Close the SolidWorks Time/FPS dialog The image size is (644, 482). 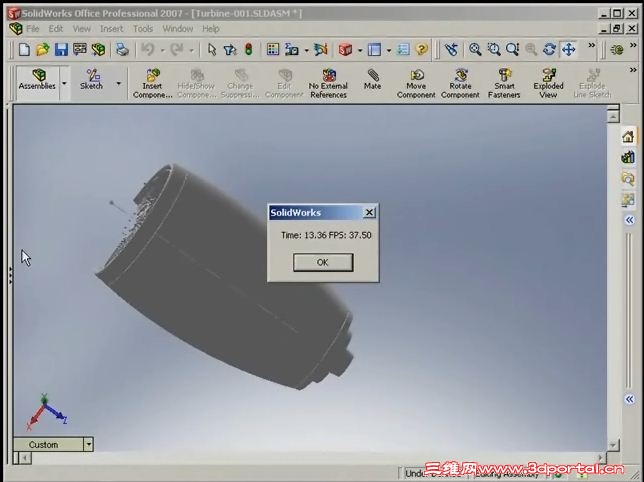pyautogui.click(x=369, y=212)
